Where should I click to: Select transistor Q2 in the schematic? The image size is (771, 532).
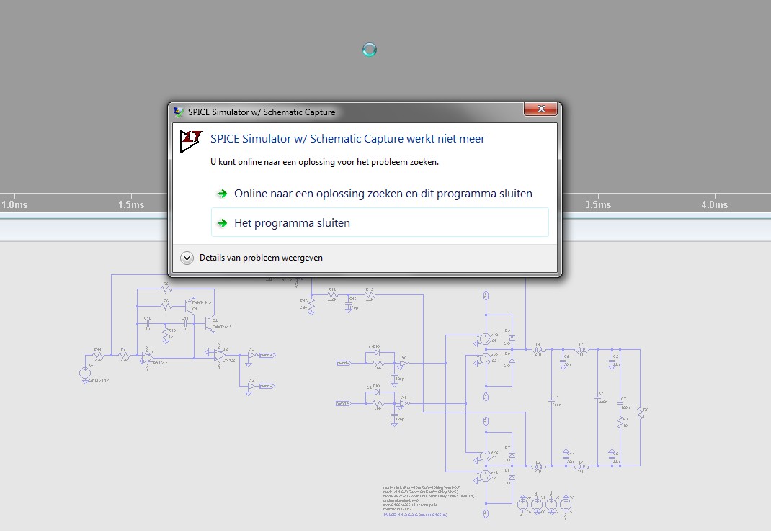click(209, 324)
